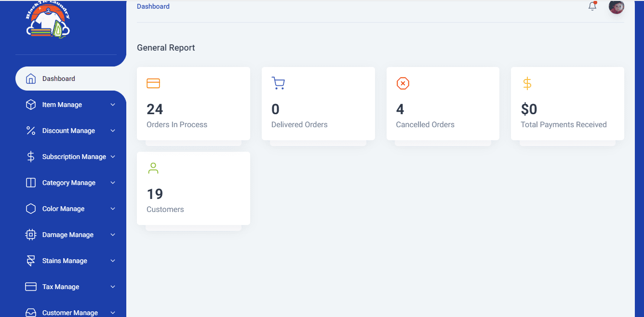Click the notification bell icon

[x=592, y=7]
